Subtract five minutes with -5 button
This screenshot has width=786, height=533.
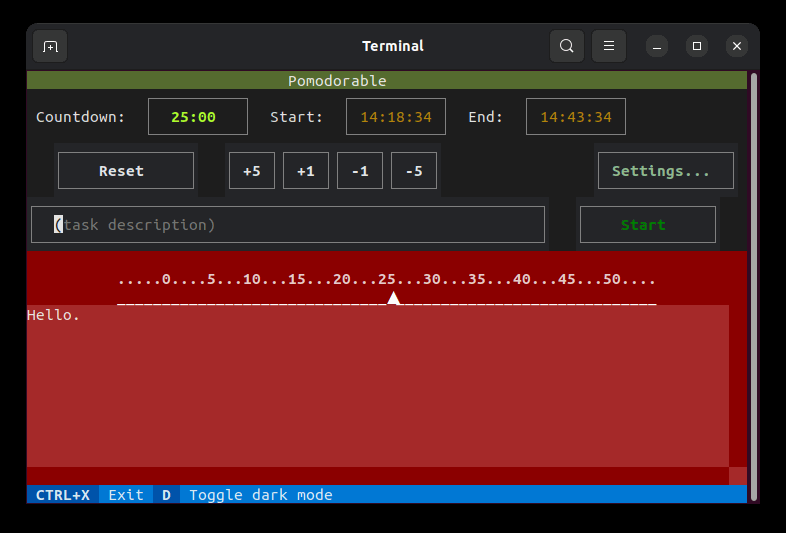pos(414,171)
